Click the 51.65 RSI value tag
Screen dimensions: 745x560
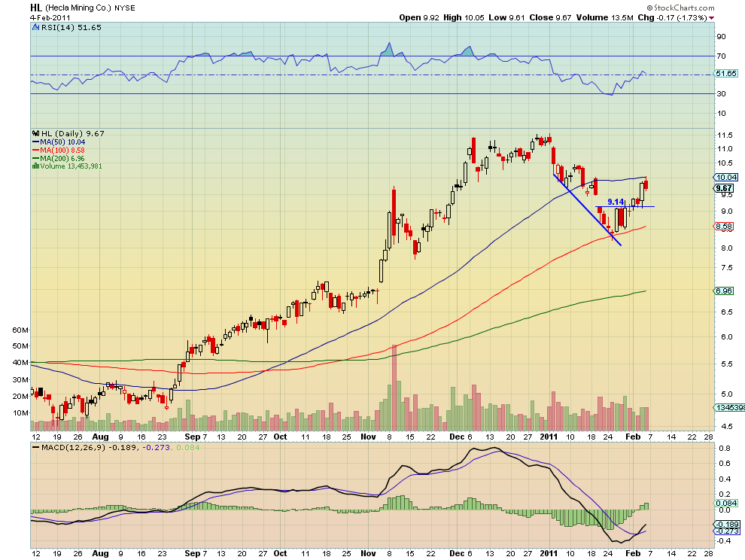point(726,74)
